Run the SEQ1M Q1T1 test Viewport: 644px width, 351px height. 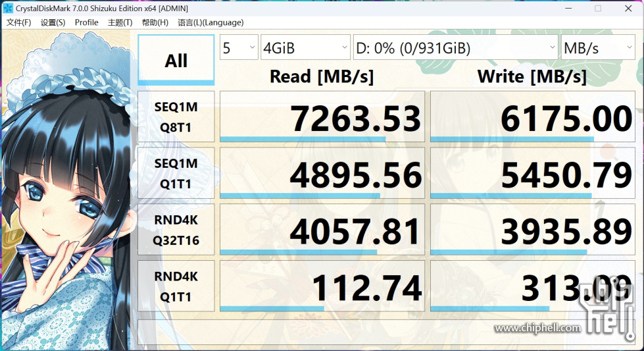point(176,173)
